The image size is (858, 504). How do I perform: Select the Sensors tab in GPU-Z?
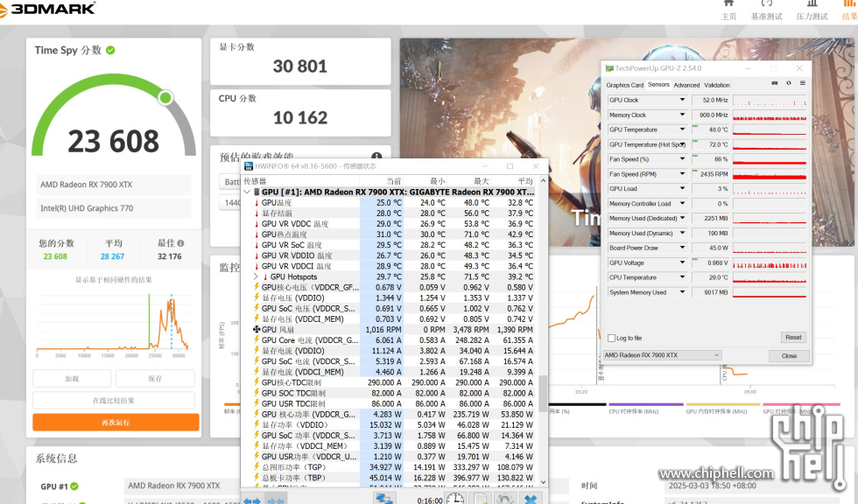(658, 85)
